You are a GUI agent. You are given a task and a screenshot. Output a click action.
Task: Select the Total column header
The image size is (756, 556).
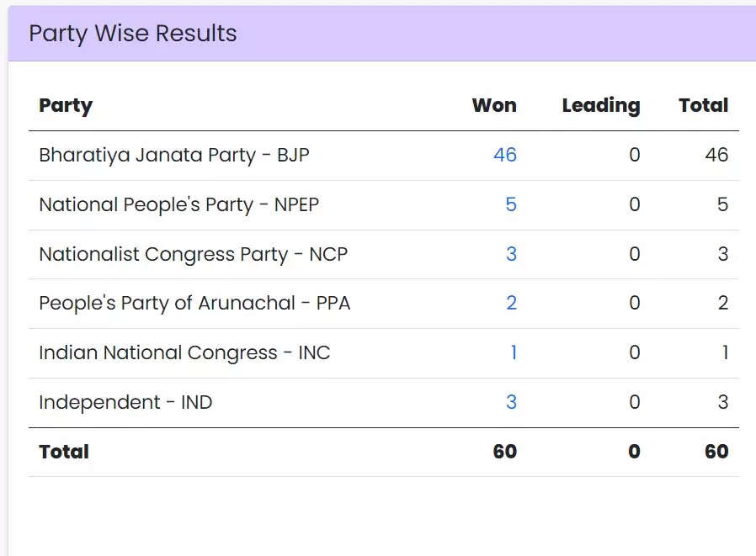703,106
